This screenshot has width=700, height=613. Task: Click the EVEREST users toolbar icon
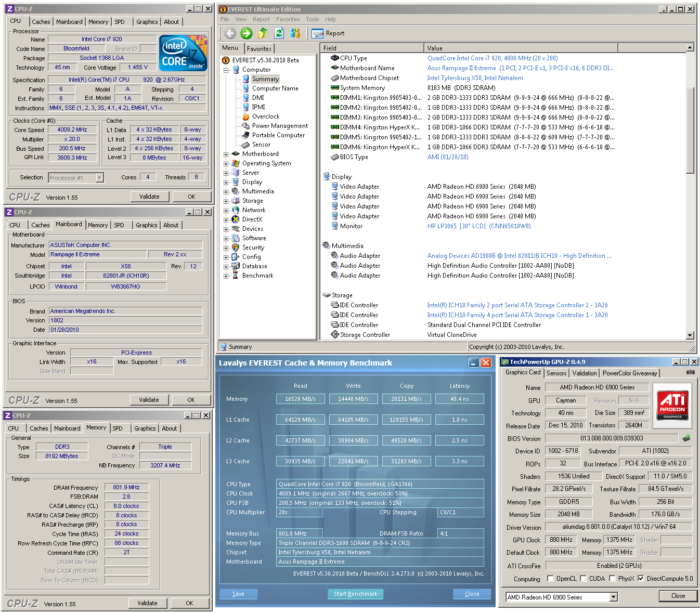tap(295, 33)
